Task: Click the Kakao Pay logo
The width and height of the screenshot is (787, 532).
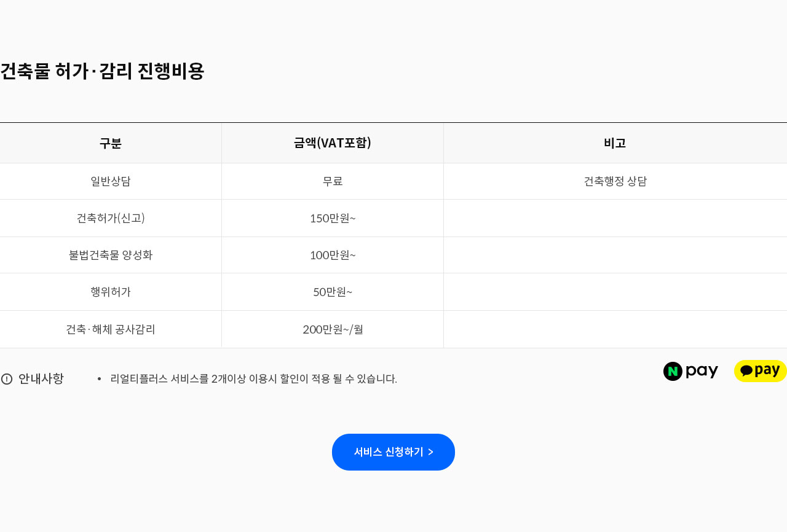Action: click(x=760, y=371)
